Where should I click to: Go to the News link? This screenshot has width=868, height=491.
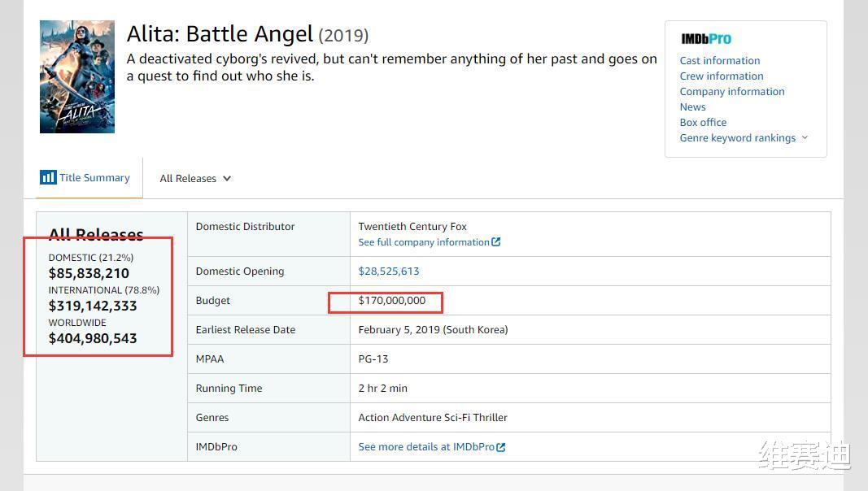[692, 107]
